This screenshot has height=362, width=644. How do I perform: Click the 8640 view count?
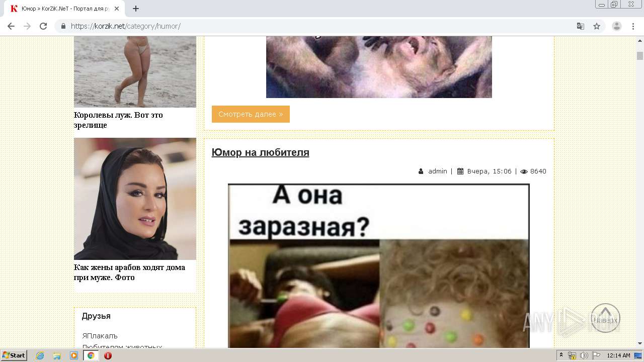pyautogui.click(x=538, y=171)
